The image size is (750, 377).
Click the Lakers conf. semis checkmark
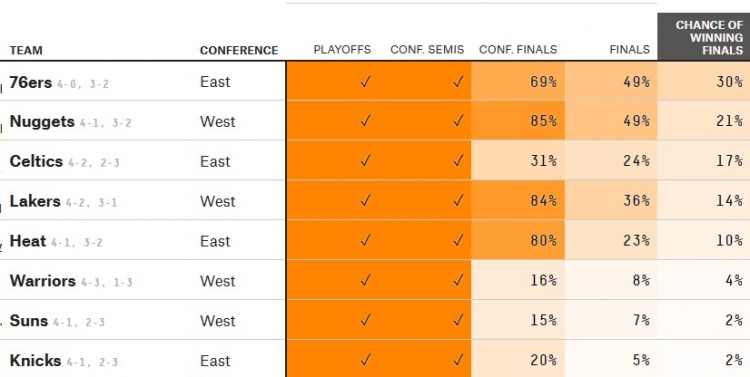tap(458, 201)
